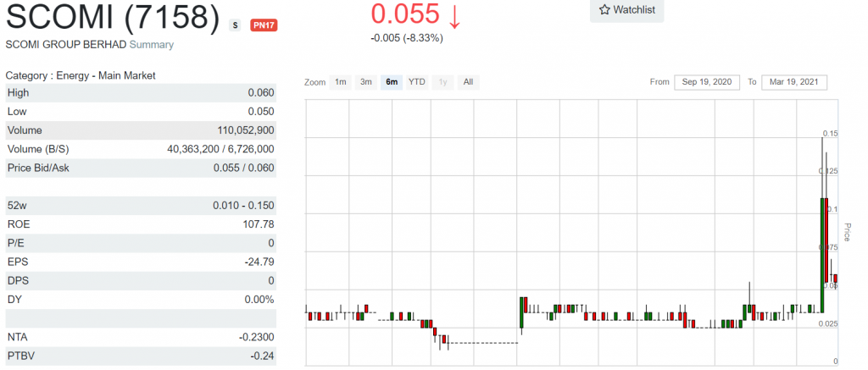
Task: Set chart zoom to 3m
Action: pos(366,82)
